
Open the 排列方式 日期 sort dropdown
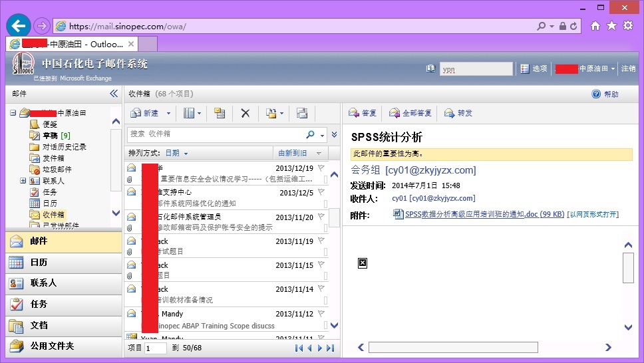[x=176, y=153]
